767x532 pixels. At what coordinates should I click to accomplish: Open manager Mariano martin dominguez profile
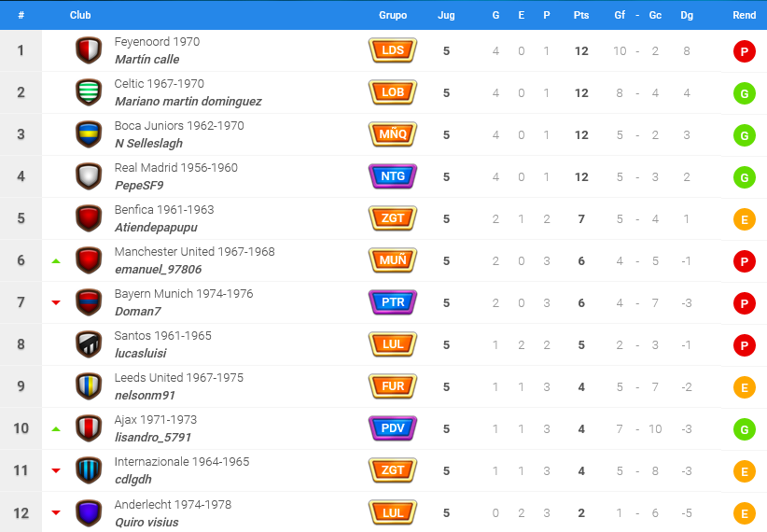coord(188,102)
